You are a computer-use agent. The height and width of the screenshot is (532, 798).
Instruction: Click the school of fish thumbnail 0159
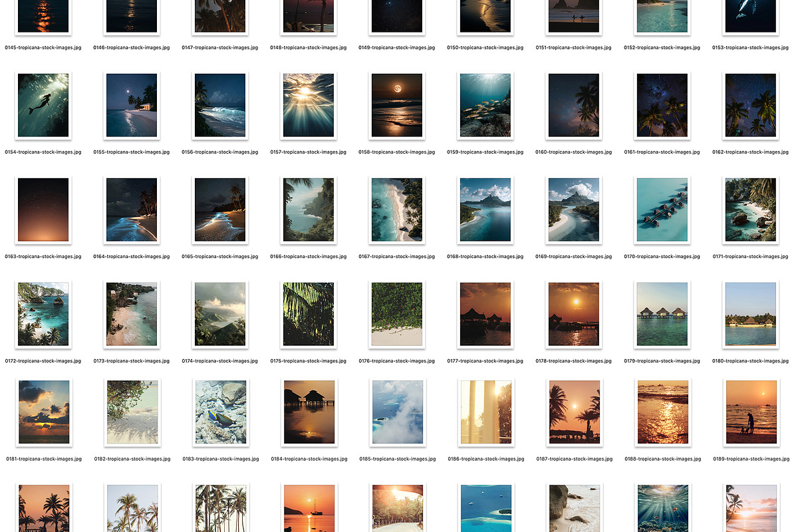pyautogui.click(x=485, y=105)
